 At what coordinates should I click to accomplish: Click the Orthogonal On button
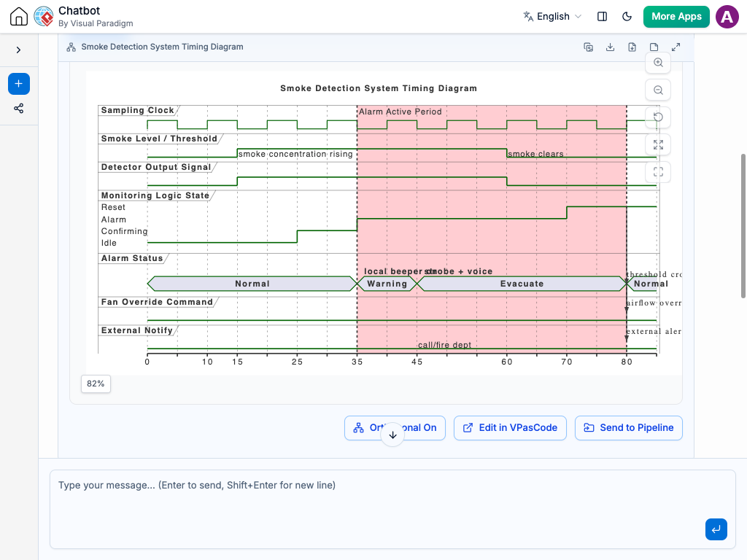click(395, 427)
